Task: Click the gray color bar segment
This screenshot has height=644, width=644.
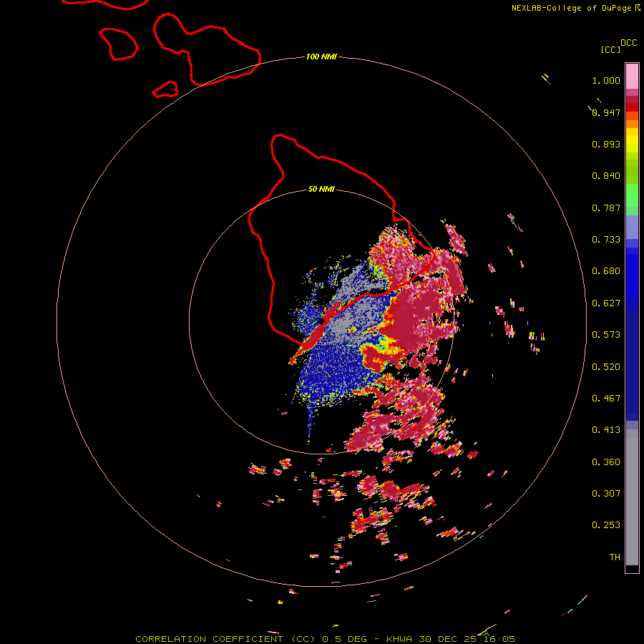Action: point(632,497)
